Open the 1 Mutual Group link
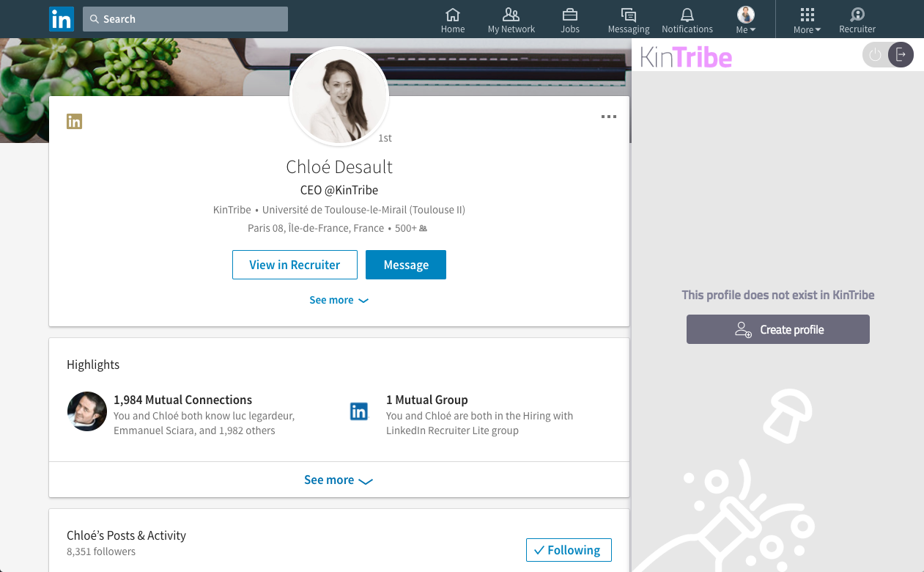 [x=426, y=400]
